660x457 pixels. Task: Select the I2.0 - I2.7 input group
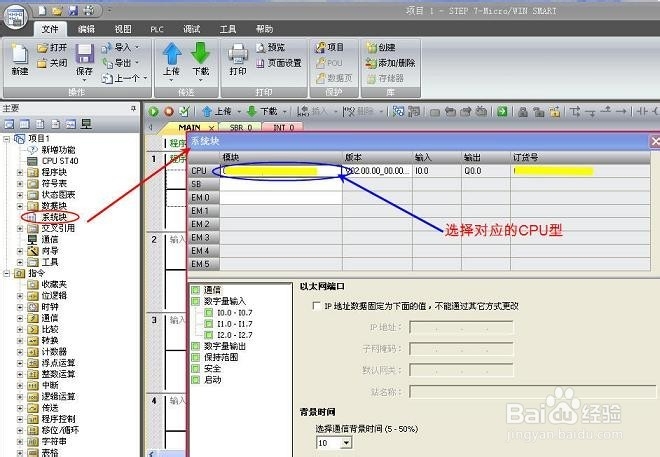tap(235, 335)
